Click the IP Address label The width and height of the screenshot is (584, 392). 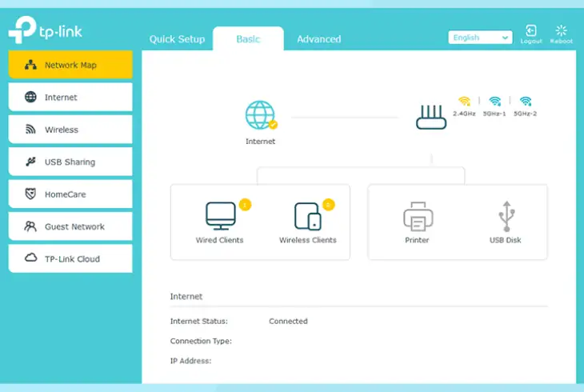190,361
